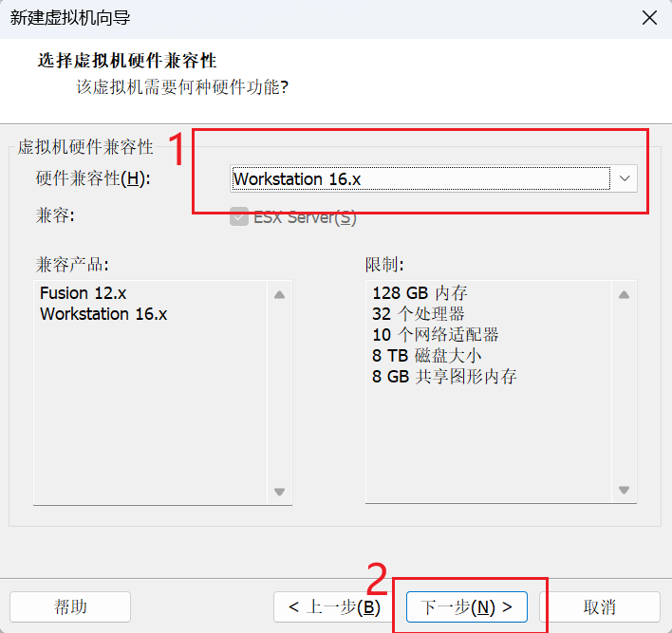Select the 10 个网络适配器 limit entry
The image size is (672, 633).
tap(436, 335)
